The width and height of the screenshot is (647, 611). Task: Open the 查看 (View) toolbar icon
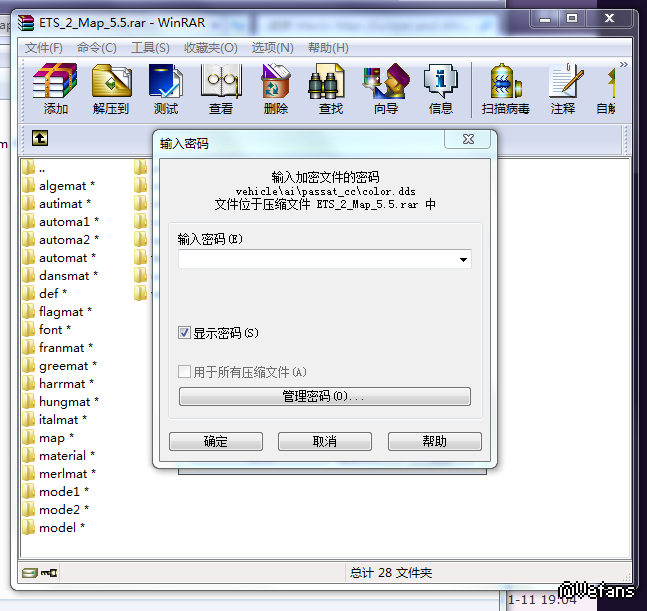coord(221,89)
